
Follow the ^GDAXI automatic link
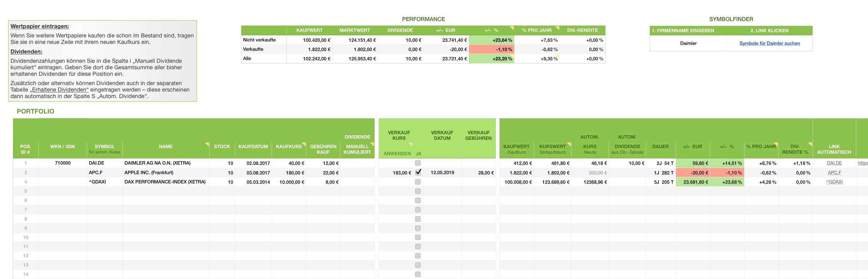tap(834, 182)
